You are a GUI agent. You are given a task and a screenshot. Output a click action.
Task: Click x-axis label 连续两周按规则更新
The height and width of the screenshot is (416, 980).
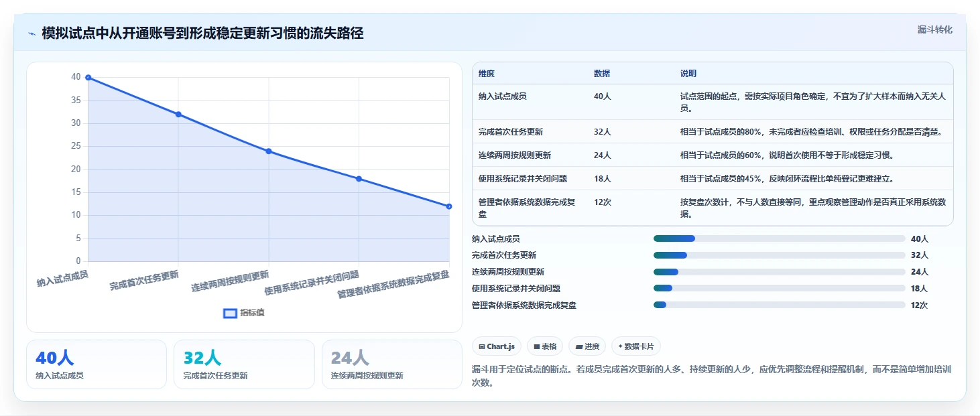(230, 281)
